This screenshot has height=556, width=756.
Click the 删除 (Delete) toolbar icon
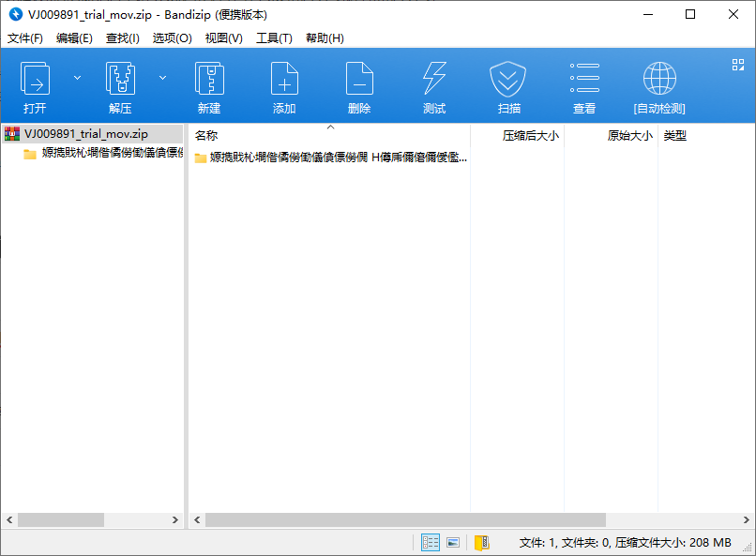pos(359,85)
